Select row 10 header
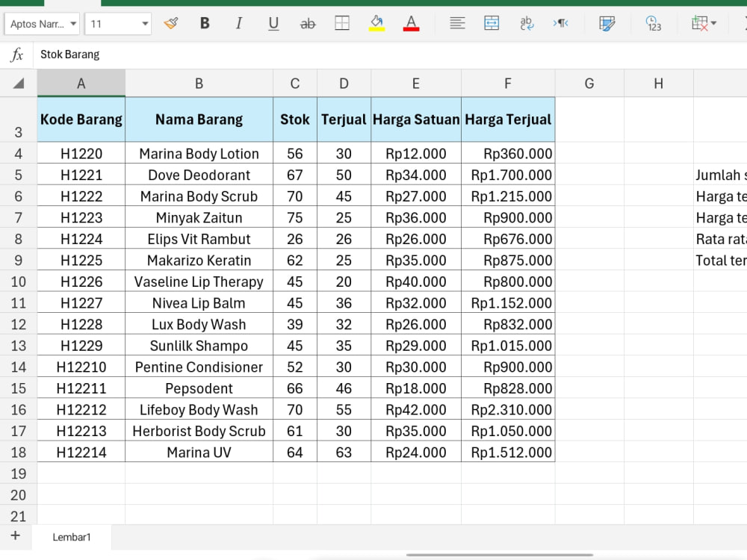Viewport: 747px width, 560px height. pyautogui.click(x=18, y=281)
